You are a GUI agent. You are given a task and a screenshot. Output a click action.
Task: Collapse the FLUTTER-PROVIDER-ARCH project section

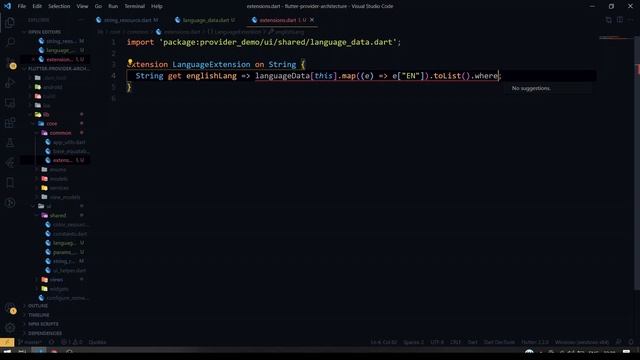55,69
